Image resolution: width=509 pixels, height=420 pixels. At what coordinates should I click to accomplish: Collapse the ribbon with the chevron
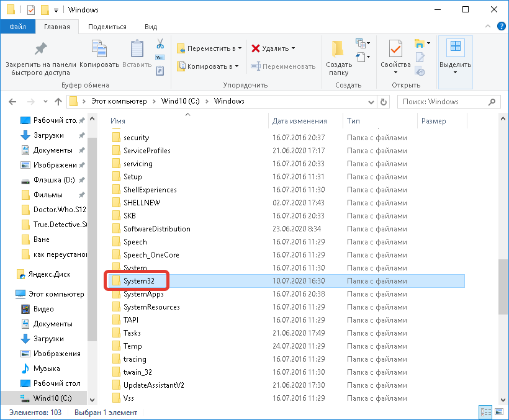487,26
